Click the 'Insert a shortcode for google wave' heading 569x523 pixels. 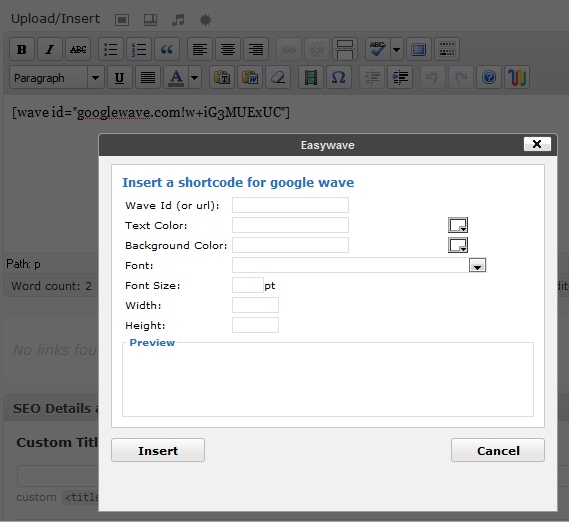pyautogui.click(x=238, y=182)
